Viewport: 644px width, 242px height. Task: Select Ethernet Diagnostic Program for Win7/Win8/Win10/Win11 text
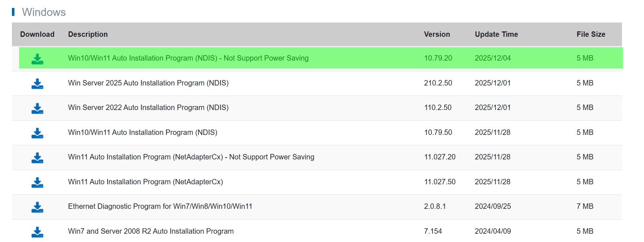click(160, 206)
